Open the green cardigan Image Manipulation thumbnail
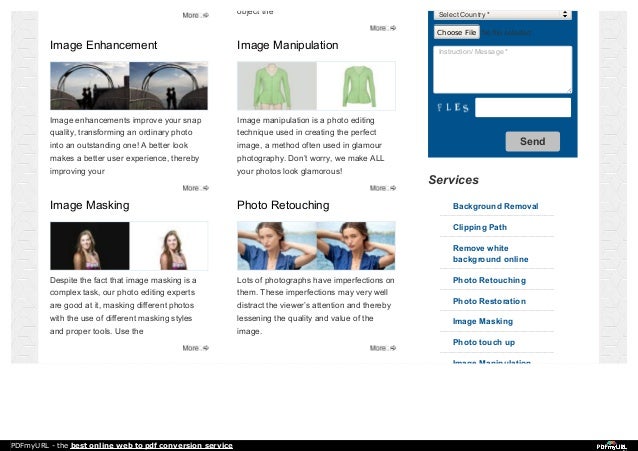 316,86
